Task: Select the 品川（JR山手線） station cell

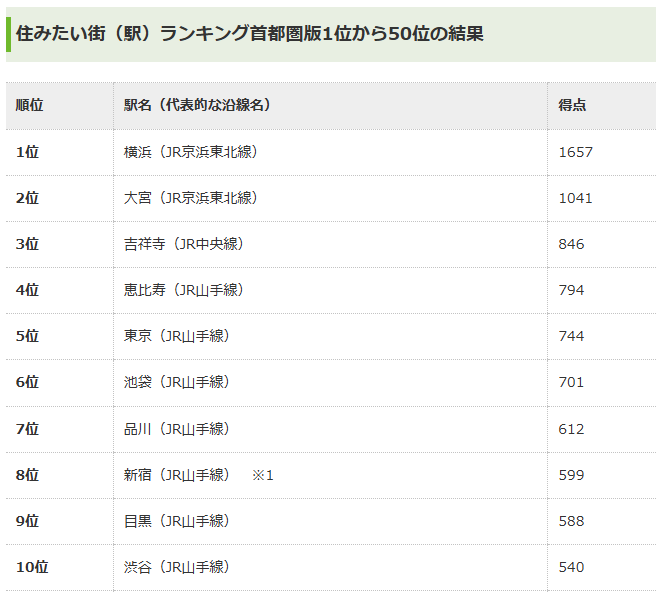Action: [x=177, y=429]
